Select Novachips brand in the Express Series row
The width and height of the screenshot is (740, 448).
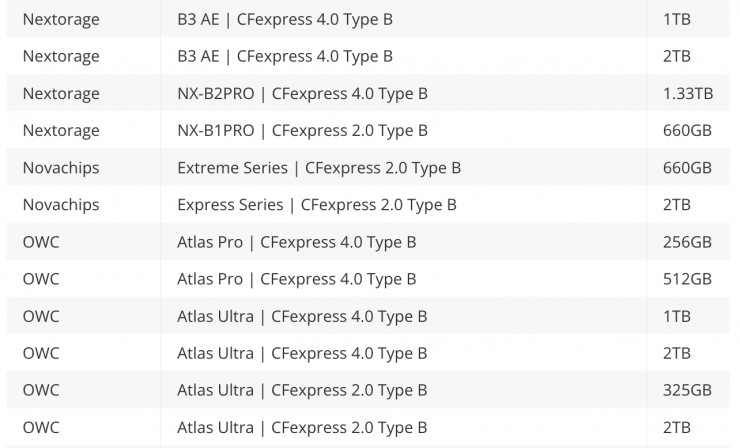point(61,204)
